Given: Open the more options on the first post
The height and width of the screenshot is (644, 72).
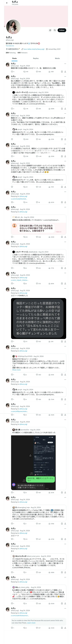Looking at the screenshot, I should [65, 64].
